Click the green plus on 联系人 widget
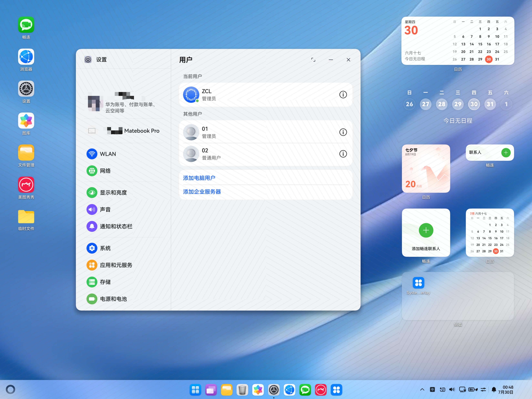Viewport: 532px width, 399px height. [x=506, y=153]
